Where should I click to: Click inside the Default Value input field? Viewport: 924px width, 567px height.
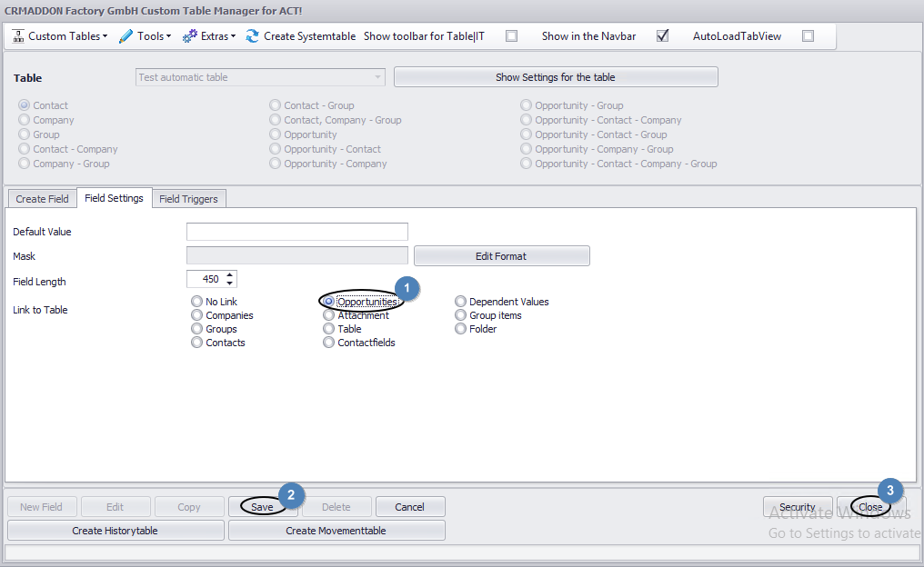point(296,231)
